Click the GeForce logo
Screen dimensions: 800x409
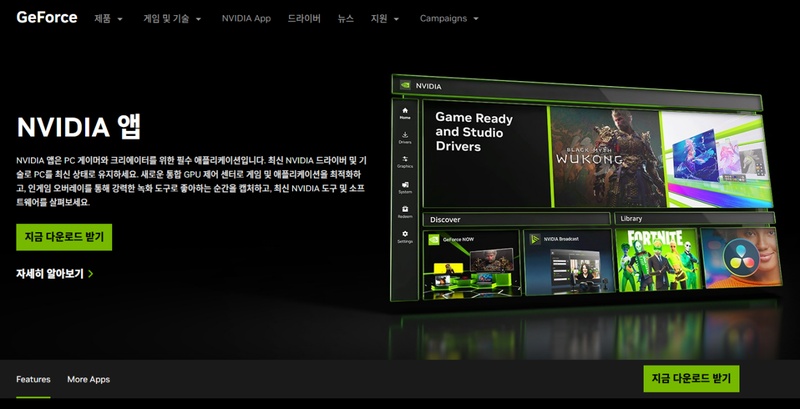tap(46, 17)
